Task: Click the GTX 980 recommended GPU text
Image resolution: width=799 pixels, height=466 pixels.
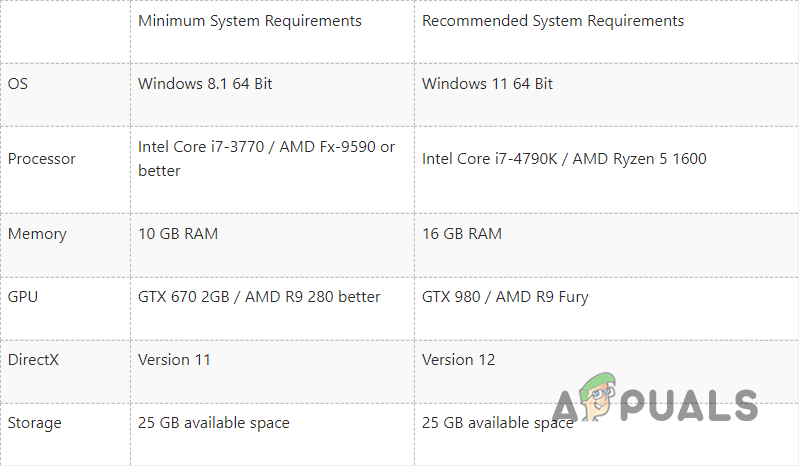Action: pyautogui.click(x=505, y=296)
